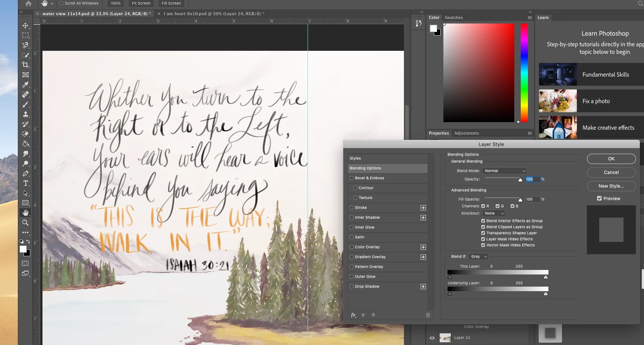Screen dimensions: 644x345
Task: Select the History Brush tool
Action: [x=25, y=124]
